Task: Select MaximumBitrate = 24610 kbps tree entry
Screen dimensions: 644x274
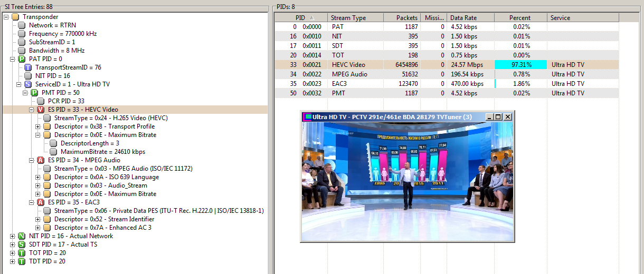Action: [102, 152]
